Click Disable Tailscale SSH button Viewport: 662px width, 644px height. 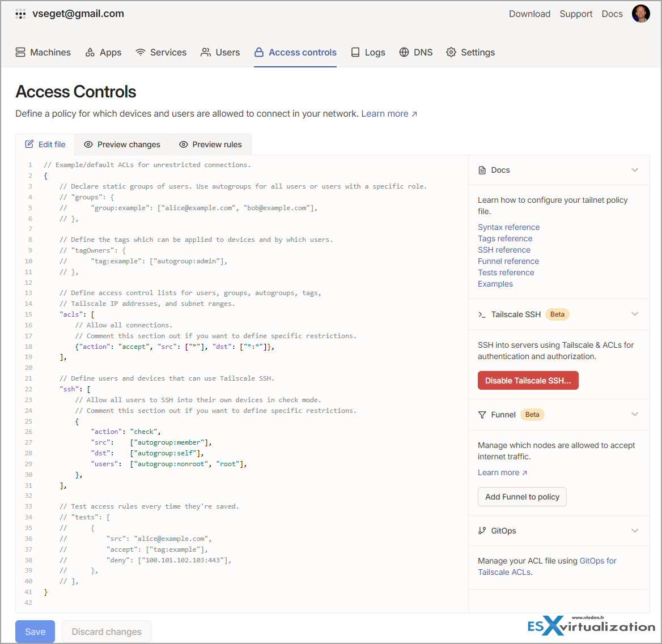click(x=528, y=381)
